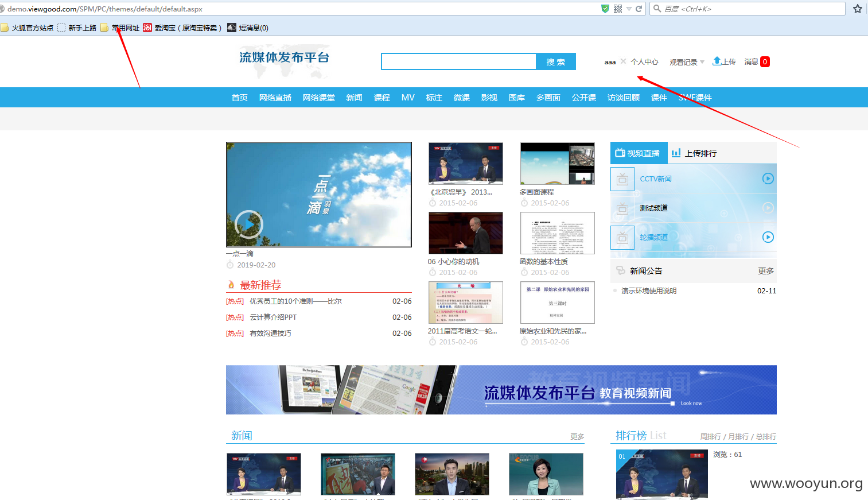Open 短消息(0) bookmark
The height and width of the screenshot is (500, 868).
coord(248,28)
